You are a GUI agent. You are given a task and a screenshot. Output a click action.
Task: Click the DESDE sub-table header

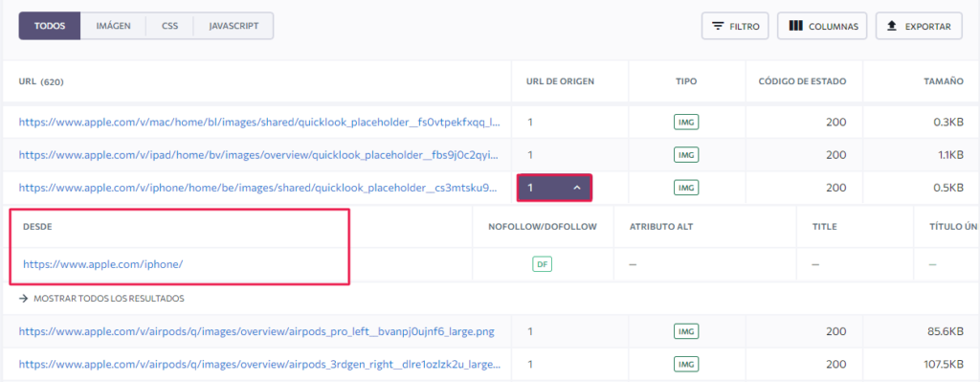pos(37,227)
